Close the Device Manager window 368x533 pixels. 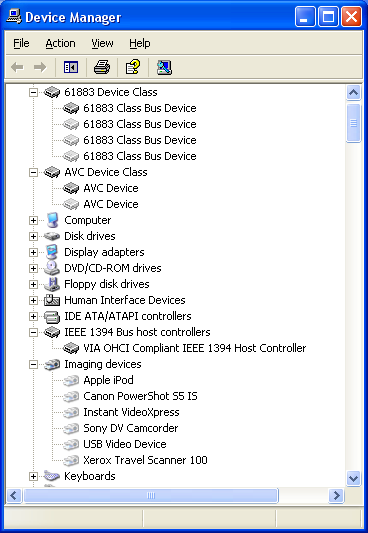click(351, 17)
